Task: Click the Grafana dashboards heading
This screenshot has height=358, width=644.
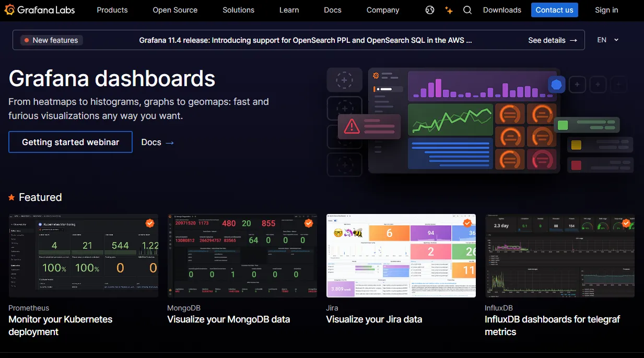Action: pos(112,78)
